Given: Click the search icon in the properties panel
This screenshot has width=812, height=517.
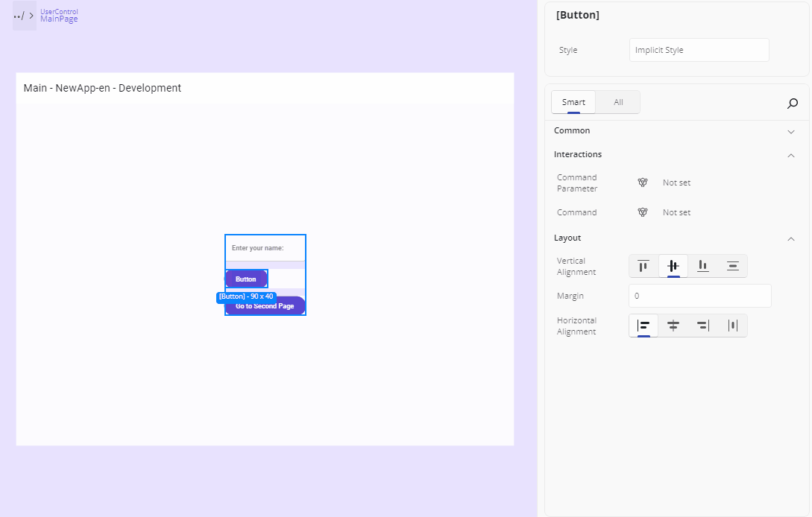Looking at the screenshot, I should (793, 103).
